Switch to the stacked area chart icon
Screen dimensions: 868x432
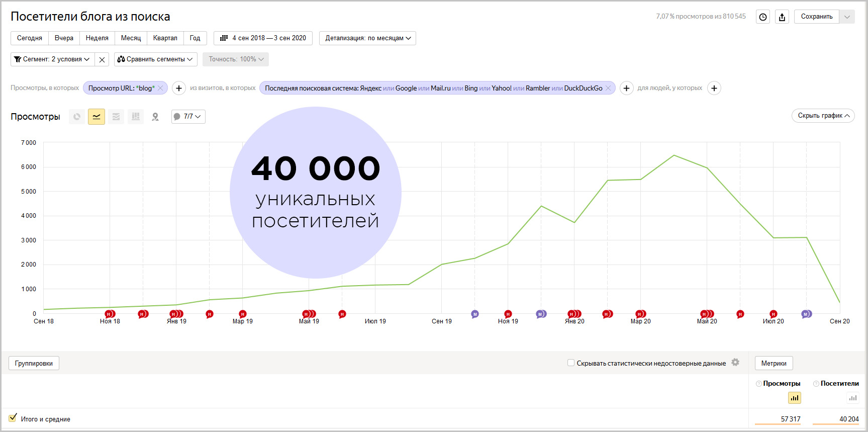coord(116,117)
